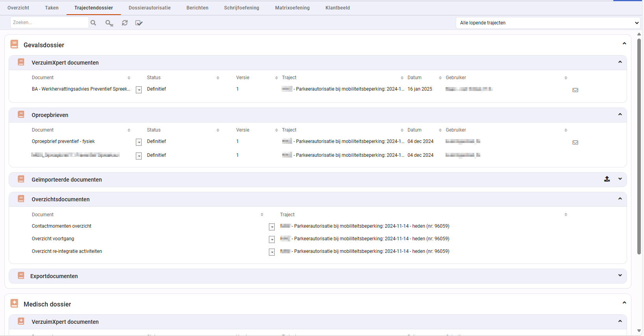The width and height of the screenshot is (644, 336).
Task: Click the Oproepbrieven section icon
Action: click(21, 114)
